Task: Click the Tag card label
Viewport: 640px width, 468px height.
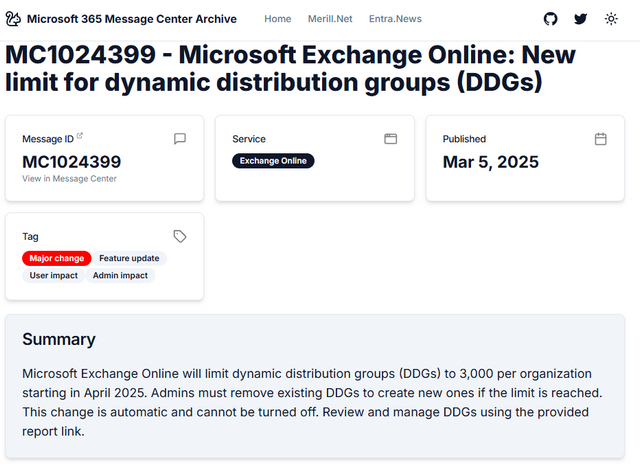Action: click(30, 237)
